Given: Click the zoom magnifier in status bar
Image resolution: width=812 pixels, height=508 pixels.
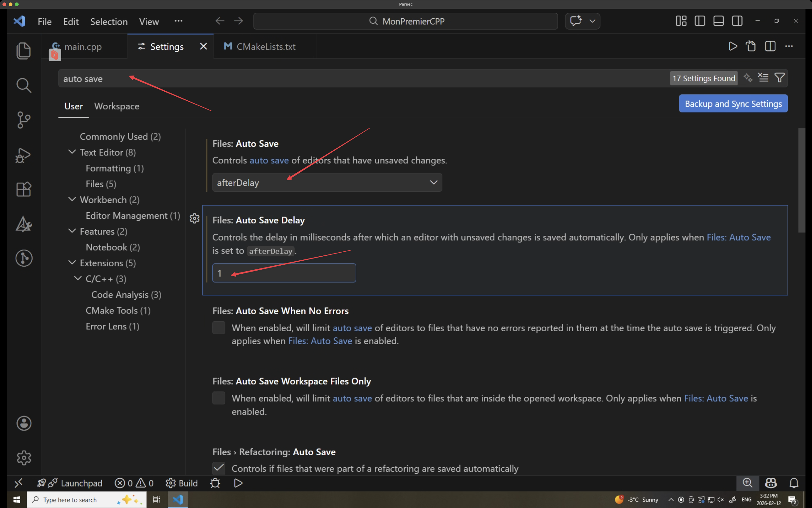Looking at the screenshot, I should tap(747, 483).
